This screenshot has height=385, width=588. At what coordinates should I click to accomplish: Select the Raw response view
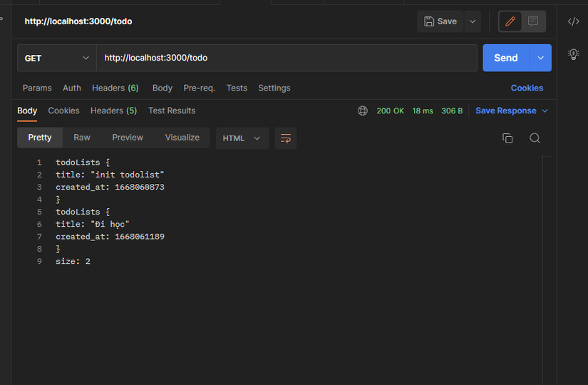pyautogui.click(x=82, y=138)
